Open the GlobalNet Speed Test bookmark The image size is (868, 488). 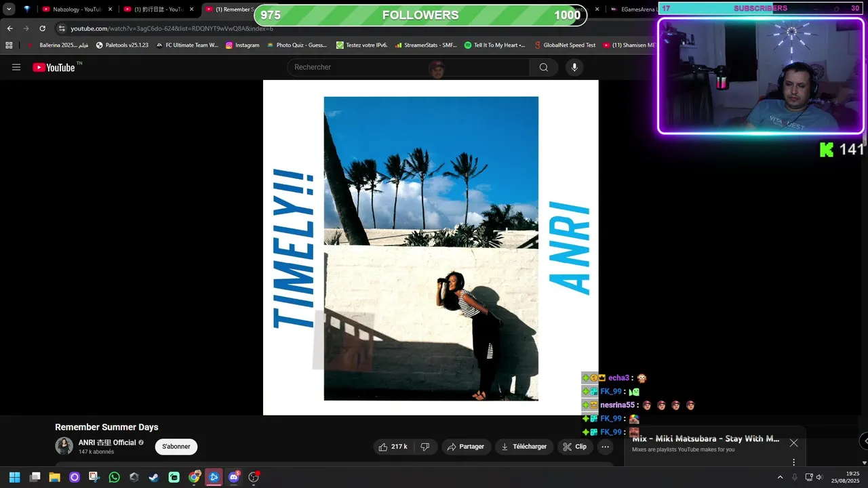click(x=564, y=45)
